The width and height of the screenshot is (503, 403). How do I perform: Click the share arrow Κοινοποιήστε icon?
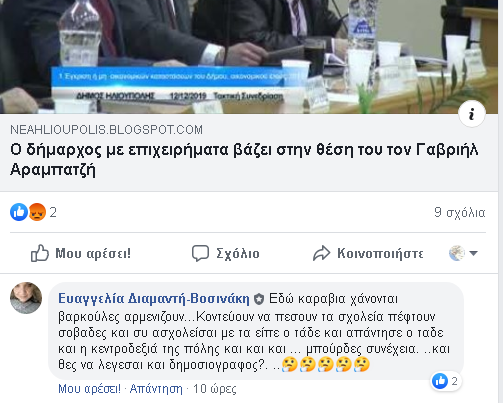(321, 253)
